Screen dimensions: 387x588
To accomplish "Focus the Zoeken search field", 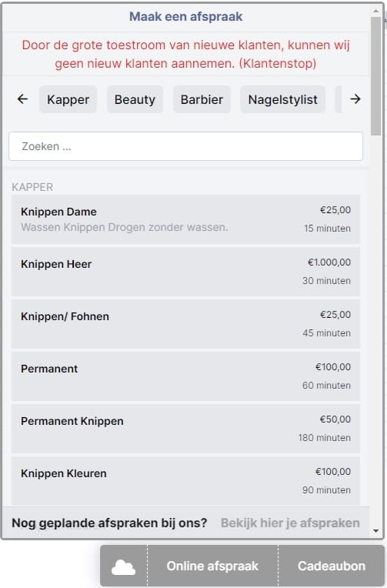I will 185,146.
